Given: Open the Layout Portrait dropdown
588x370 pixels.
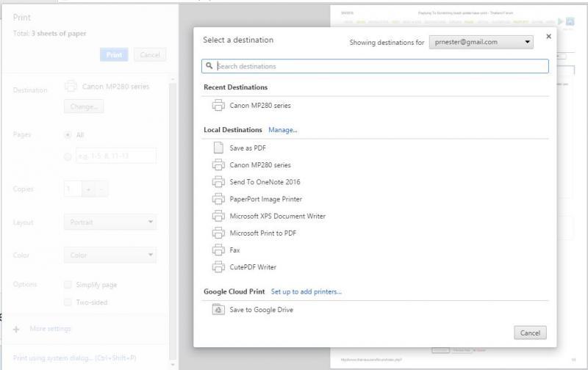Looking at the screenshot, I should click(x=110, y=222).
